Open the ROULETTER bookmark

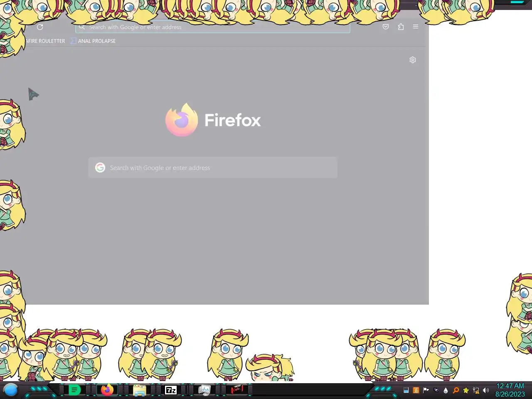tap(44, 41)
